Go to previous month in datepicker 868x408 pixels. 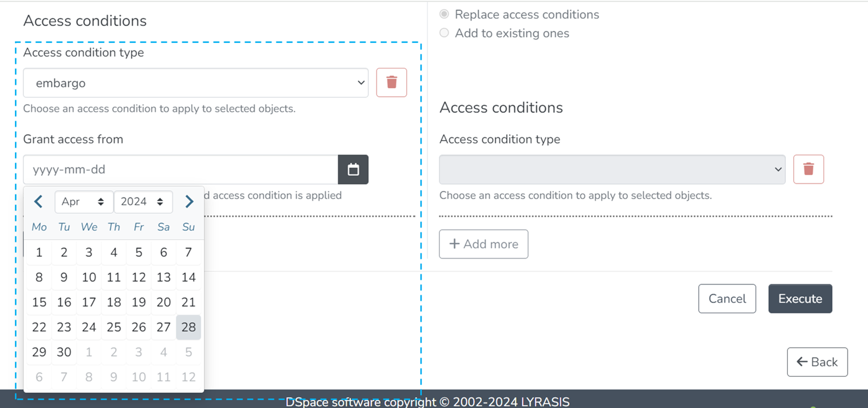[38, 202]
